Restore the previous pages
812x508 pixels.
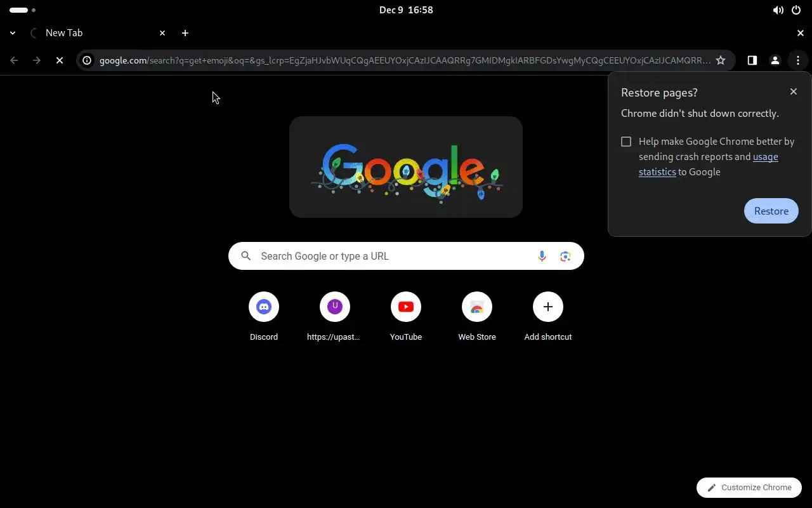pos(771,211)
